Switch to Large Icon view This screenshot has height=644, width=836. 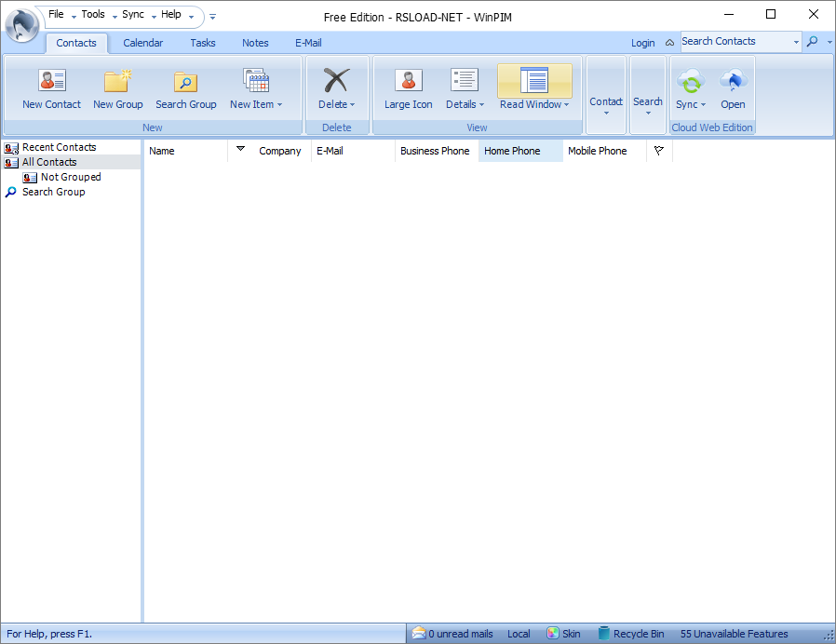[409, 89]
